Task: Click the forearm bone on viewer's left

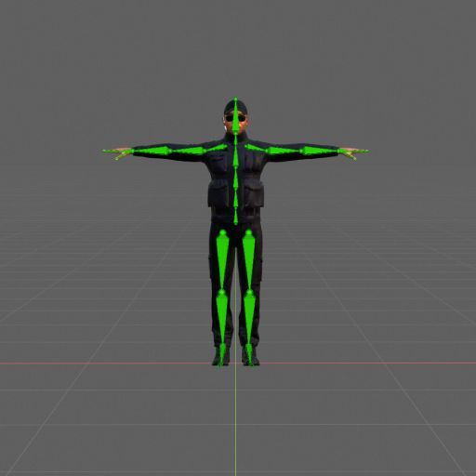Action: point(152,152)
